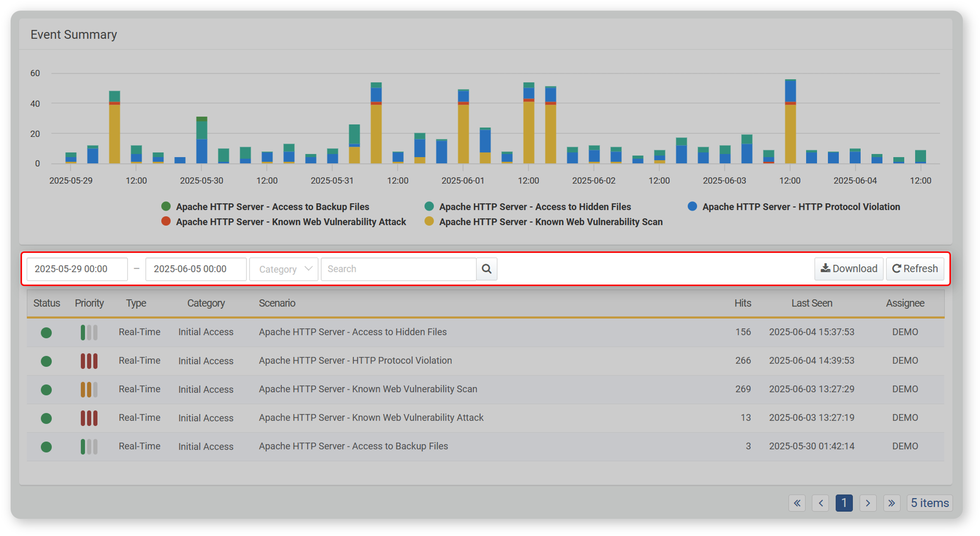Viewport: 980px width, 536px height.
Task: Click status dot of Access to Hidden Files row
Action: 46,332
